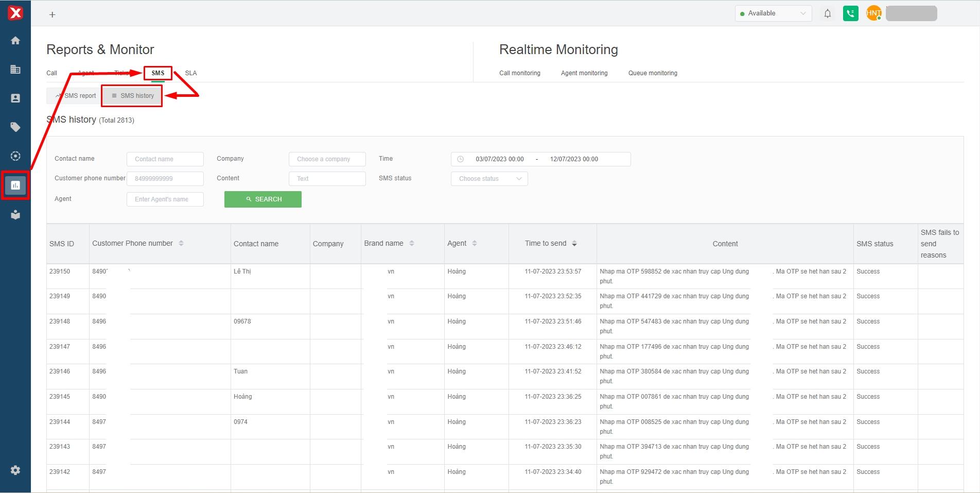Click the notification bell icon
The width and height of the screenshot is (980, 493).
(828, 14)
